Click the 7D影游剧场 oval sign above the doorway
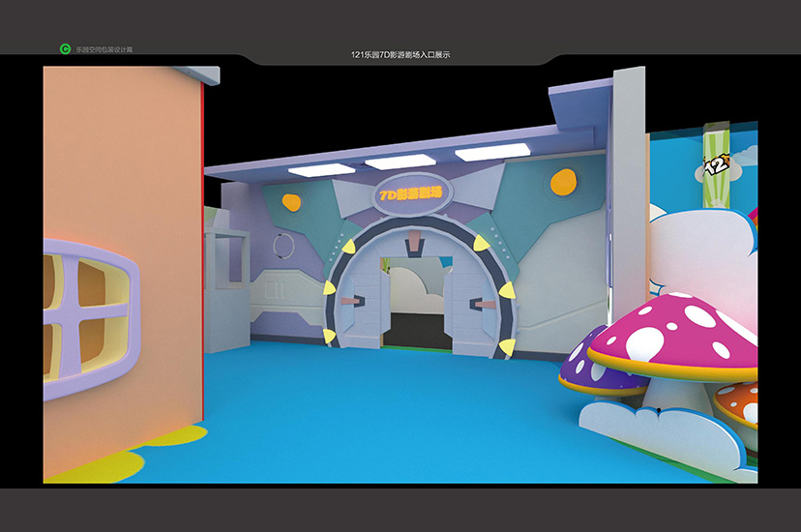This screenshot has width=801, height=532. coord(409,193)
